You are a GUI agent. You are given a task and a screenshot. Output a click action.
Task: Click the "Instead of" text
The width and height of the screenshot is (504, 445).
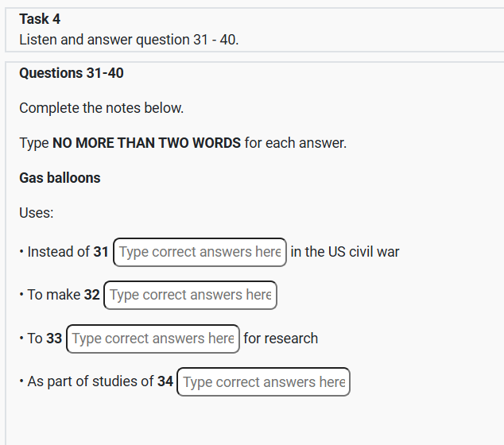(58, 252)
